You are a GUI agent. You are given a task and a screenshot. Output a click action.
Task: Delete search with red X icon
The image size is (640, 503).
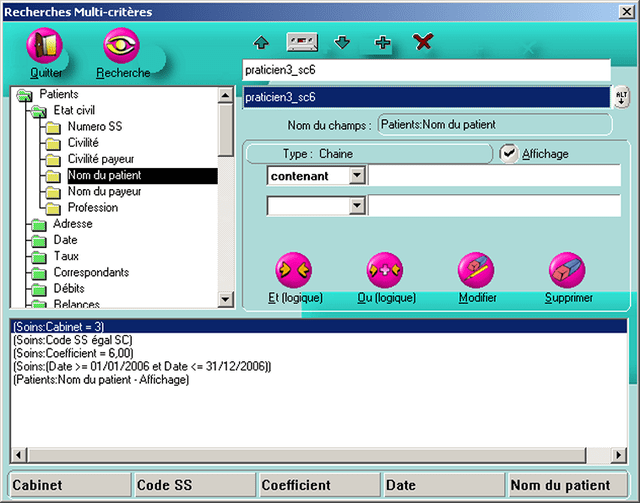pos(423,43)
